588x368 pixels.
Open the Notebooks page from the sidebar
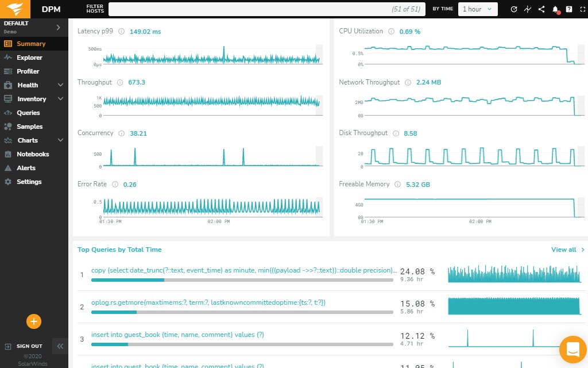click(33, 154)
